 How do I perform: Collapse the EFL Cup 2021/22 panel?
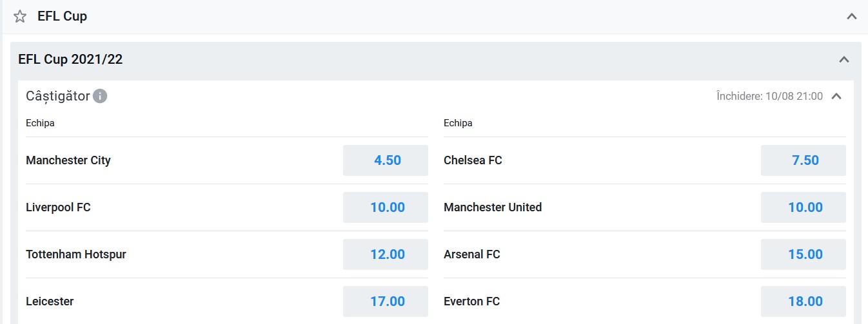[x=843, y=59]
